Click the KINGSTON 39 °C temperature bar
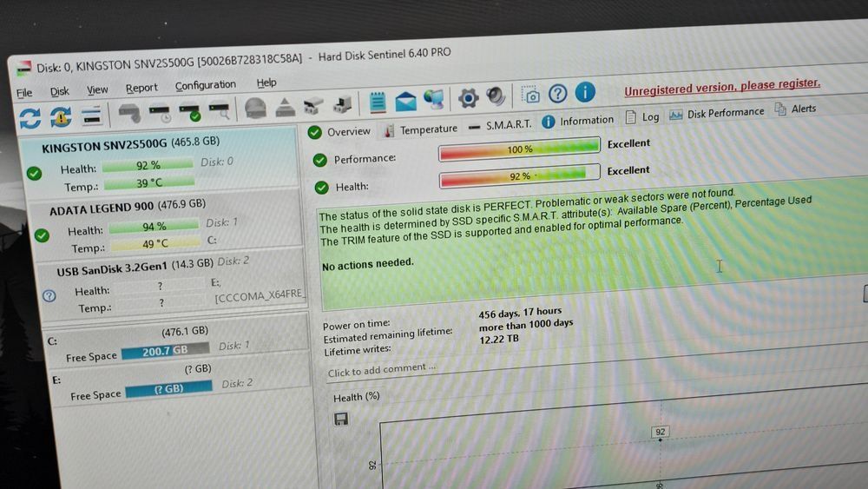The image size is (868, 489). (149, 182)
